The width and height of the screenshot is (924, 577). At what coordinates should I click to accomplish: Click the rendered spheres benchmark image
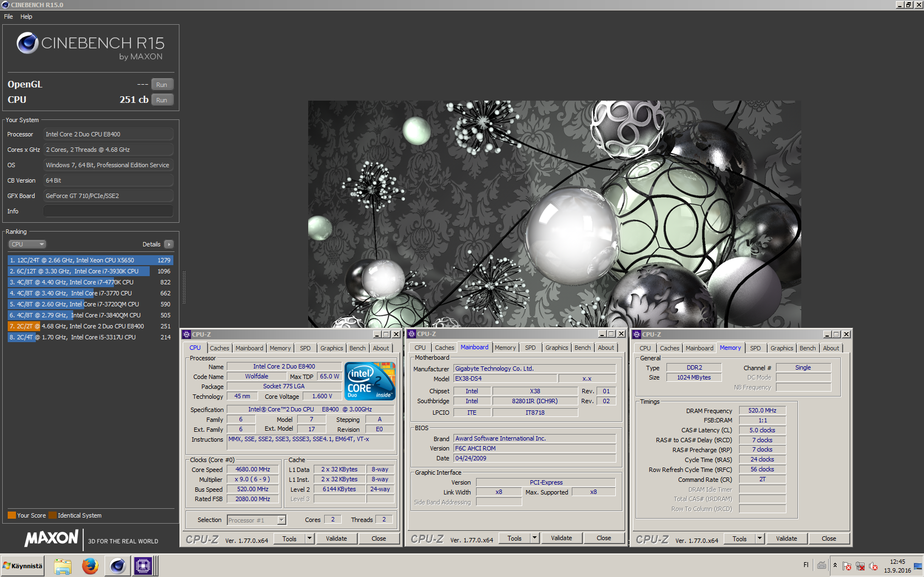pos(554,215)
